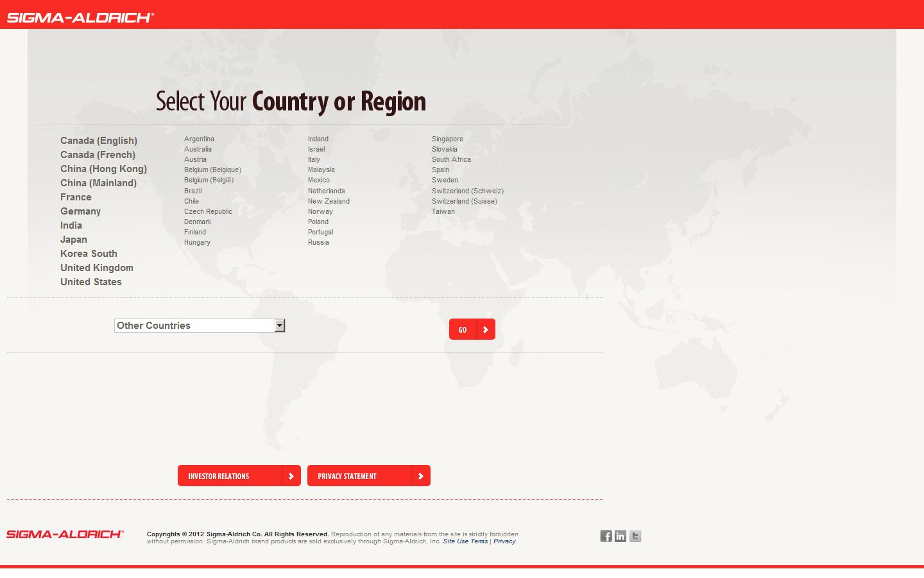This screenshot has width=924, height=578.
Task: Pick New Zealand from the country list
Action: tap(329, 200)
